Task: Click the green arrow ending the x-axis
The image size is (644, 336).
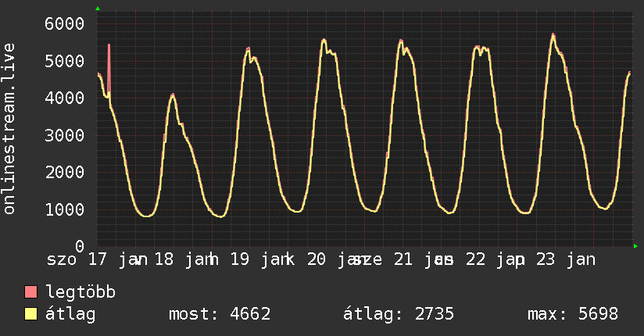Action: pos(635,246)
